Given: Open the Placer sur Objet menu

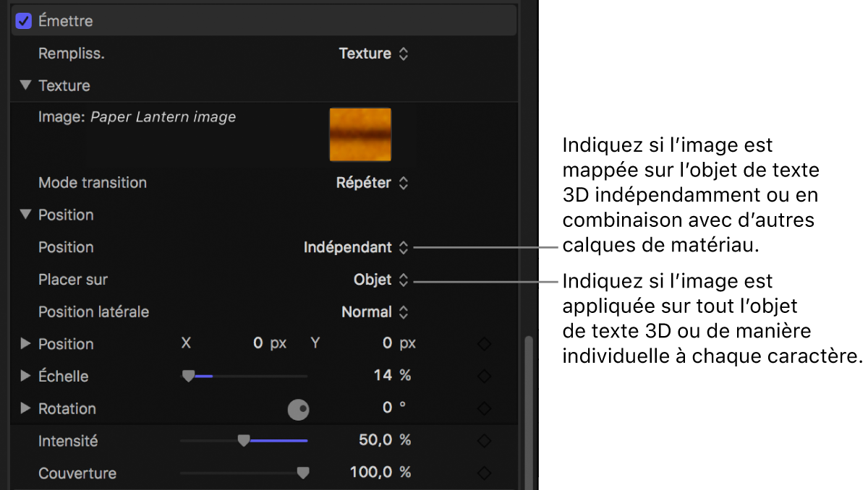Looking at the screenshot, I should 380,280.
